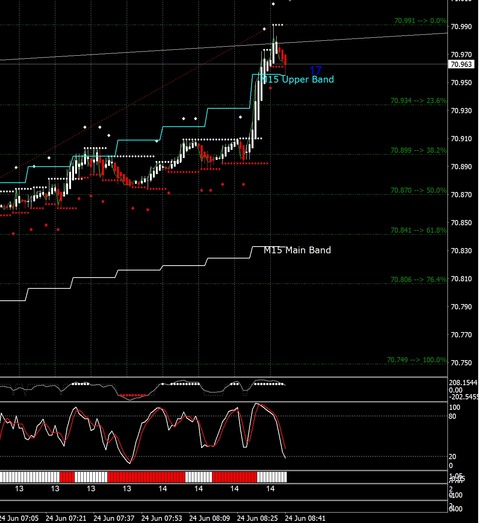This screenshot has width=480, height=523.
Task: Click price axis value 70.930
Action: [461, 110]
